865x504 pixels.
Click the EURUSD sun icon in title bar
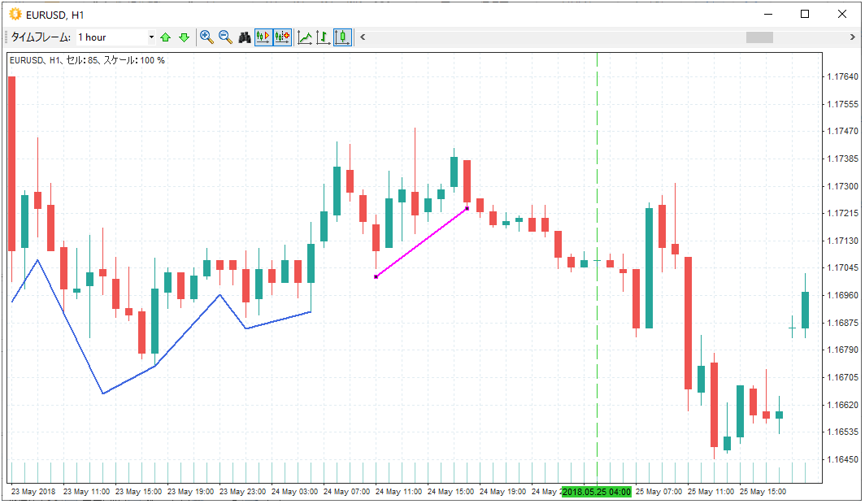[15, 14]
